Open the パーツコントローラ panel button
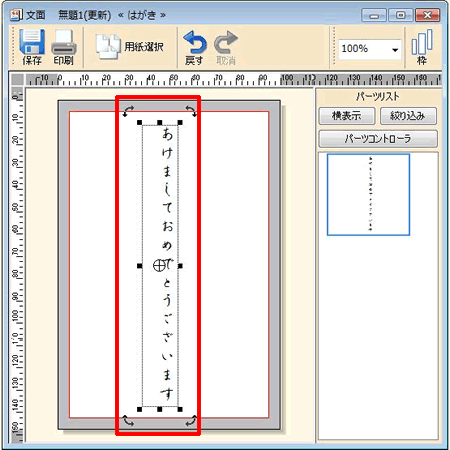Viewport: 450px width, 450px height. [378, 138]
